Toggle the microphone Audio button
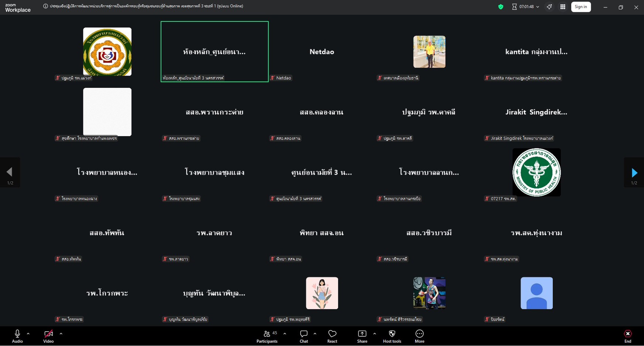Viewport: 644px width, 346px height. coord(17,336)
